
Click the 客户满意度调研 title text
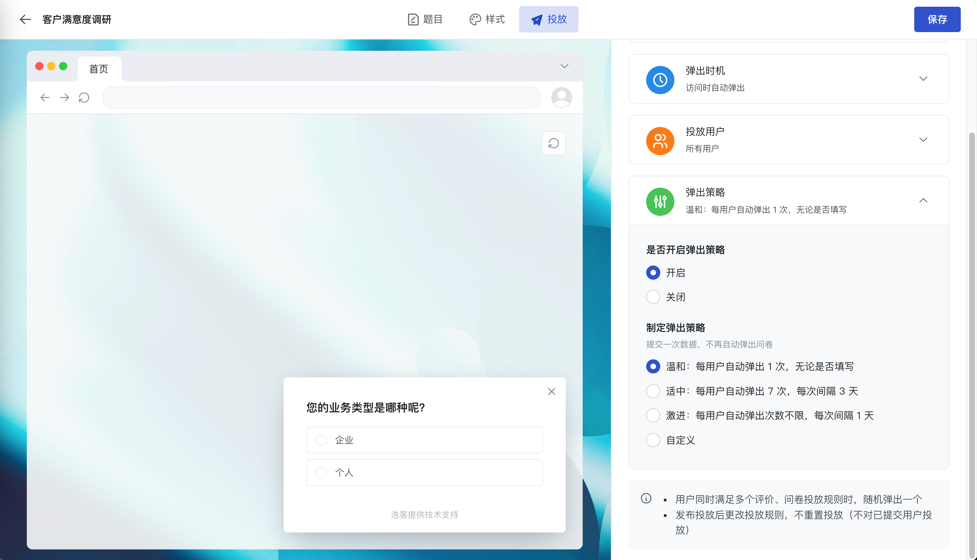point(77,19)
